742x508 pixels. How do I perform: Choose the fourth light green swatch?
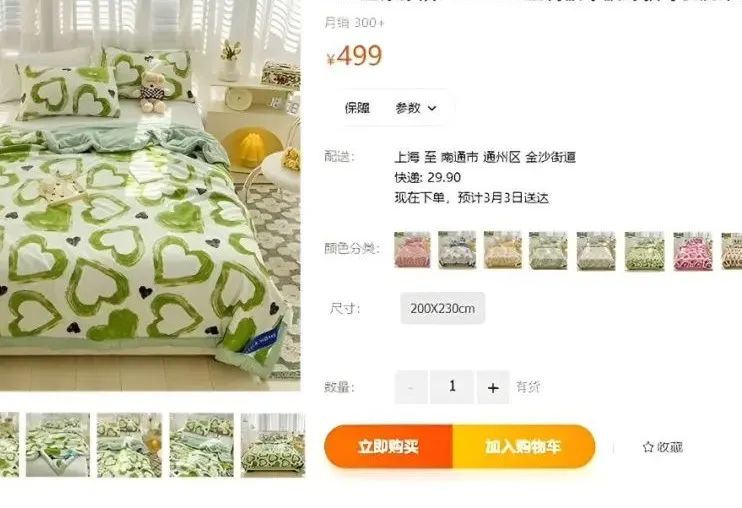[x=548, y=250]
